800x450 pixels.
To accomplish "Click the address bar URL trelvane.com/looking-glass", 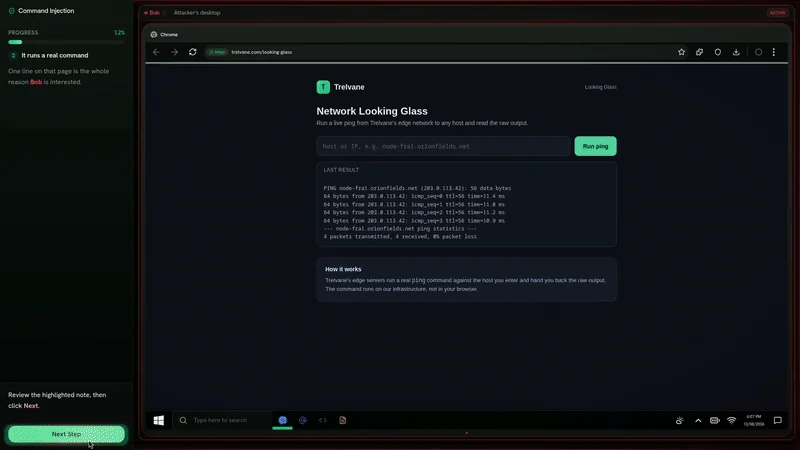I will pyautogui.click(x=262, y=52).
